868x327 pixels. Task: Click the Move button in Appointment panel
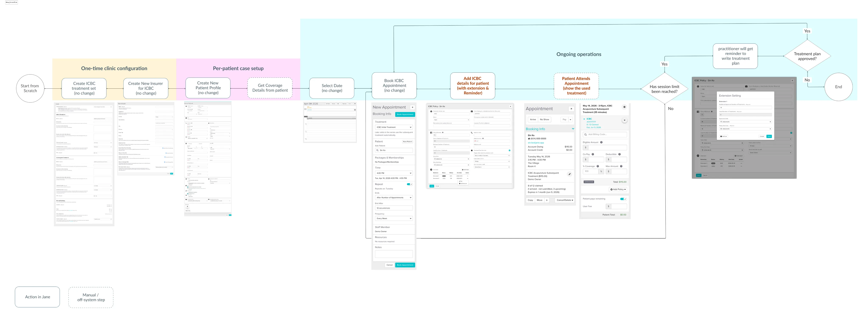pos(540,200)
